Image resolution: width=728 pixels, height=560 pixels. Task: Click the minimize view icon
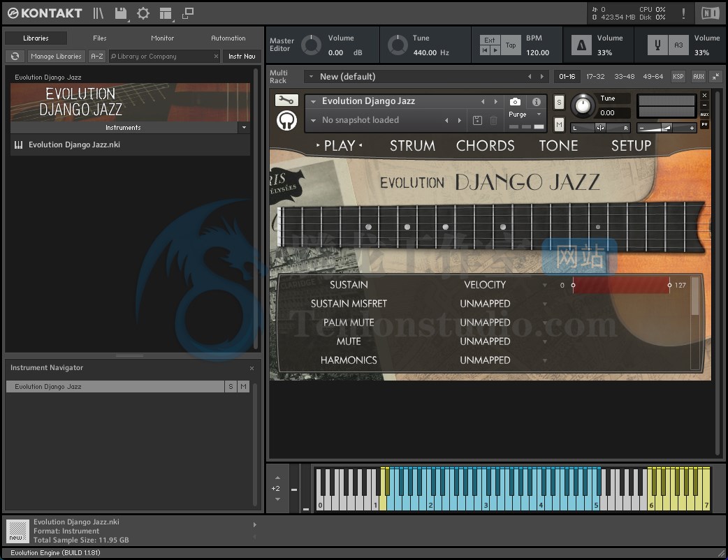click(187, 13)
